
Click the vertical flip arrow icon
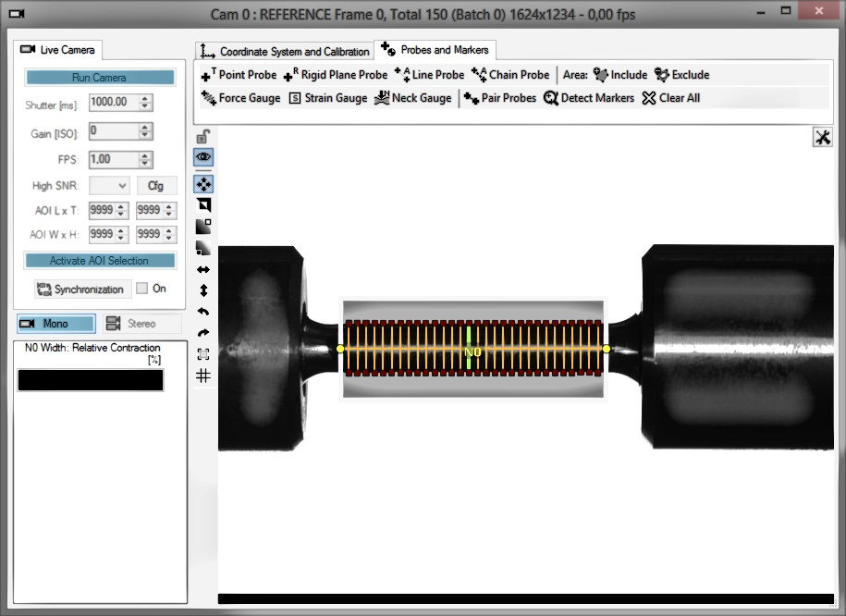203,290
